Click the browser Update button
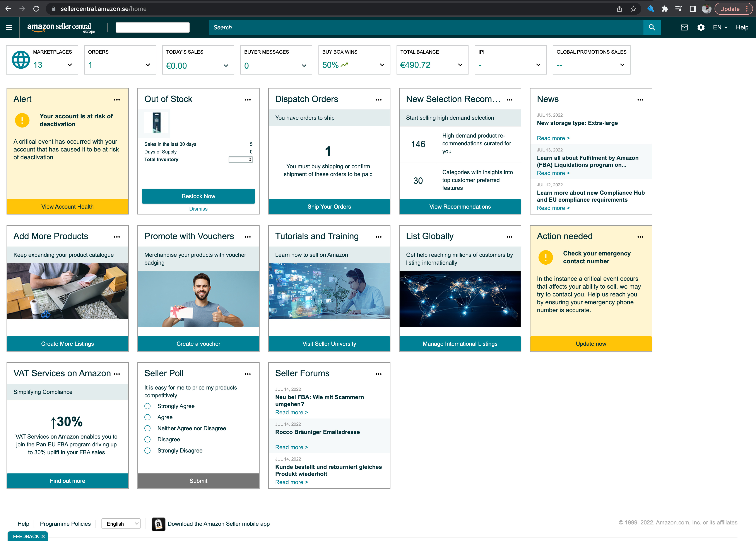The width and height of the screenshot is (756, 541). click(734, 9)
